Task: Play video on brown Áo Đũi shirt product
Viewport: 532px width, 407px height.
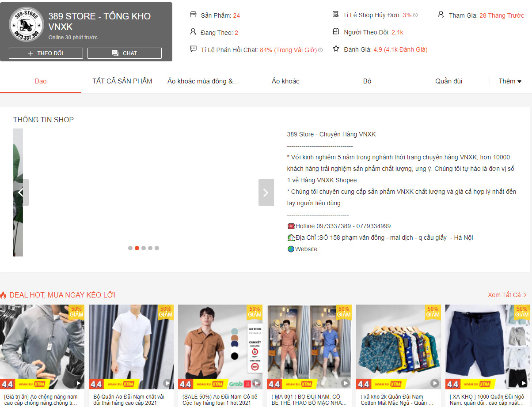Action: coord(256,383)
